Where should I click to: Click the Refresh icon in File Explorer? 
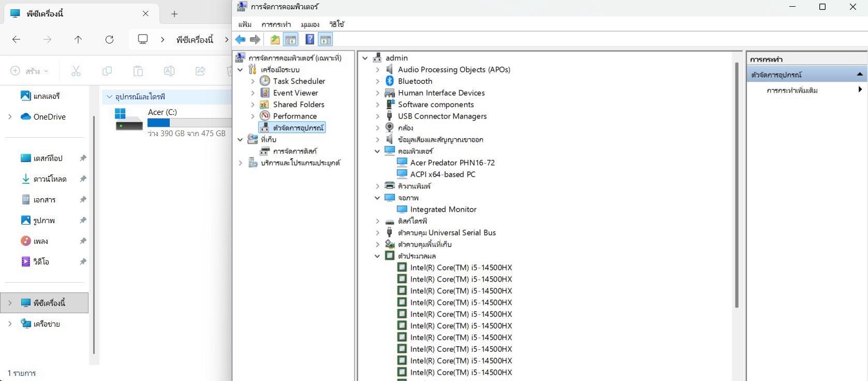109,39
